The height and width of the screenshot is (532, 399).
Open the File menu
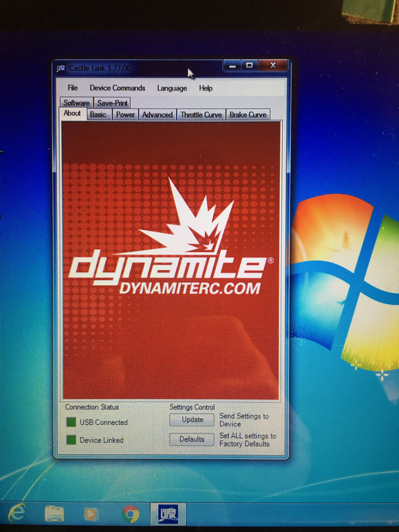click(x=72, y=88)
